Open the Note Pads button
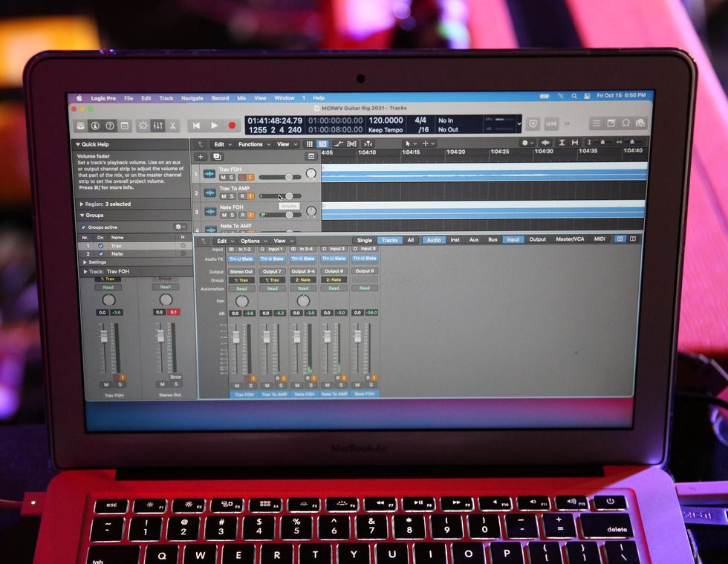Image resolution: width=728 pixels, height=564 pixels. pos(611,123)
